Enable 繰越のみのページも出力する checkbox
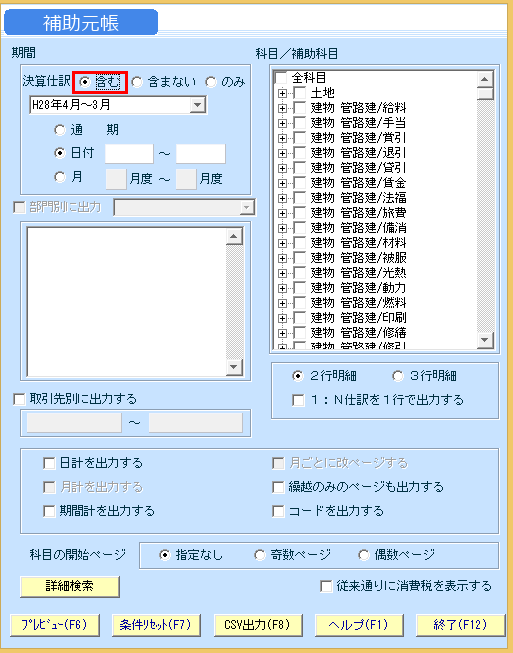The height and width of the screenshot is (653, 513). 278,487
